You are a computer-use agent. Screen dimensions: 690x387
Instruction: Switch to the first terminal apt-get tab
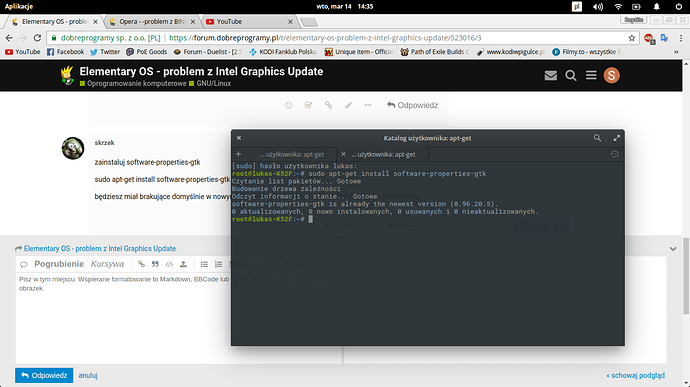tap(292, 155)
